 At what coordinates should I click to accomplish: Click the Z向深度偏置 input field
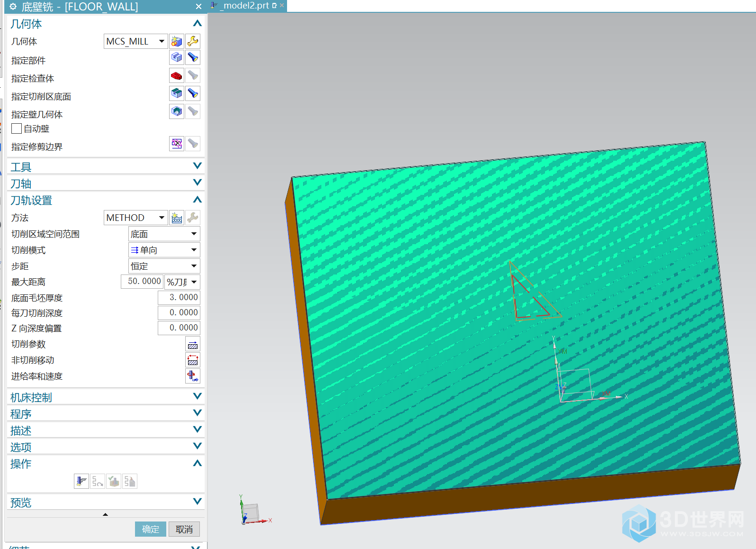[x=179, y=328]
